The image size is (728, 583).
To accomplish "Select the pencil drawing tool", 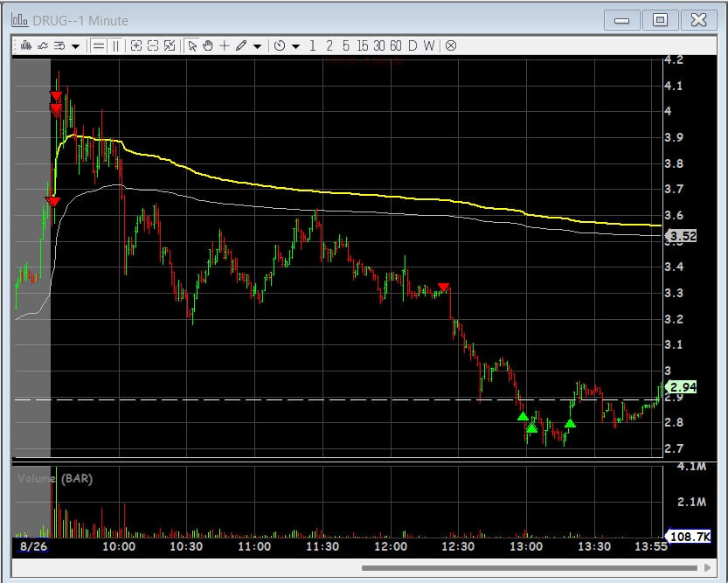I will (x=240, y=45).
